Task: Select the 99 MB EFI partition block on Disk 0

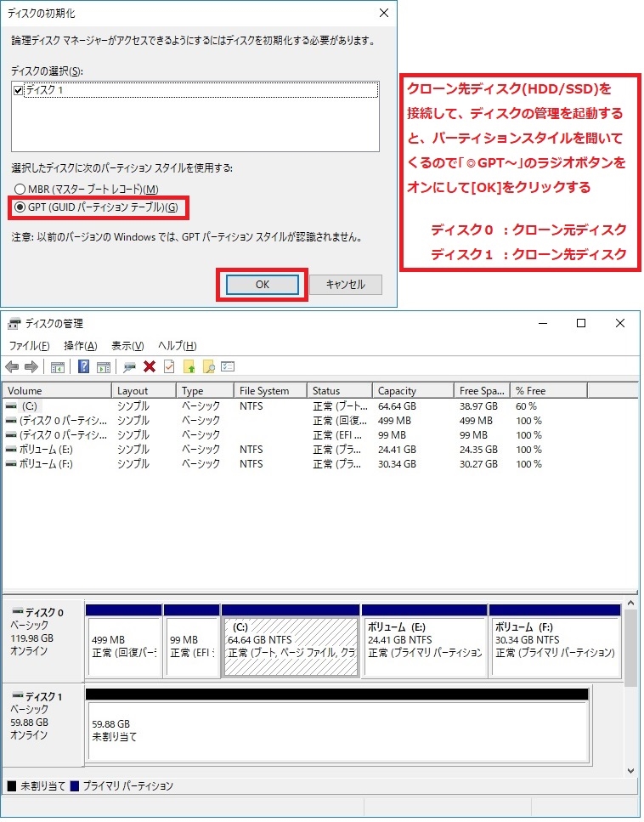Action: [x=192, y=641]
